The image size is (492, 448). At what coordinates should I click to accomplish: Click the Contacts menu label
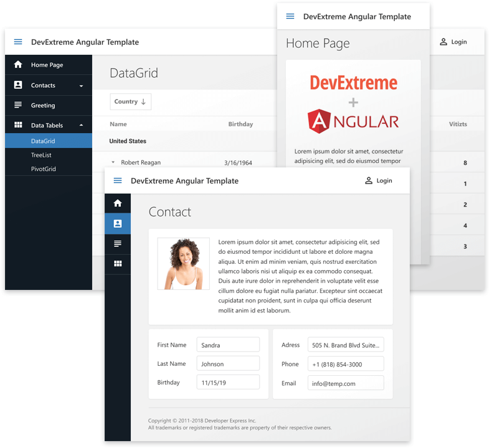[x=43, y=85]
